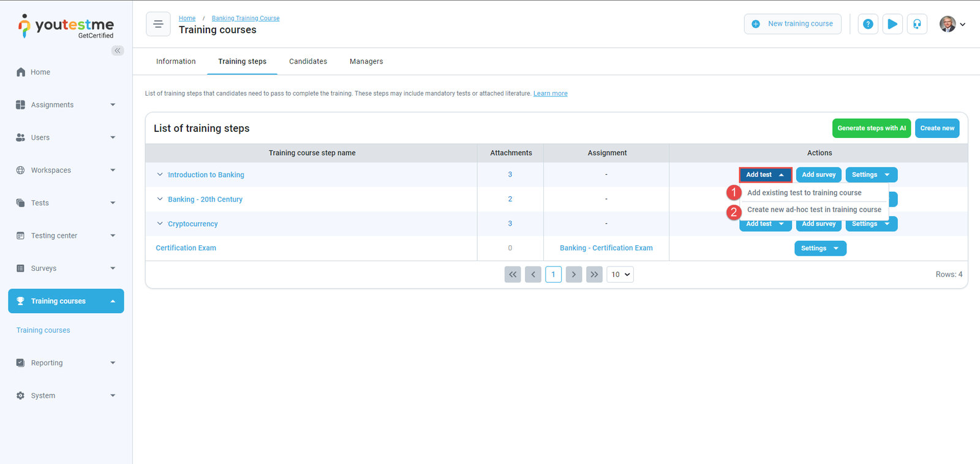
Task: Collapse the Training courses sidebar section arrow
Action: point(113,301)
